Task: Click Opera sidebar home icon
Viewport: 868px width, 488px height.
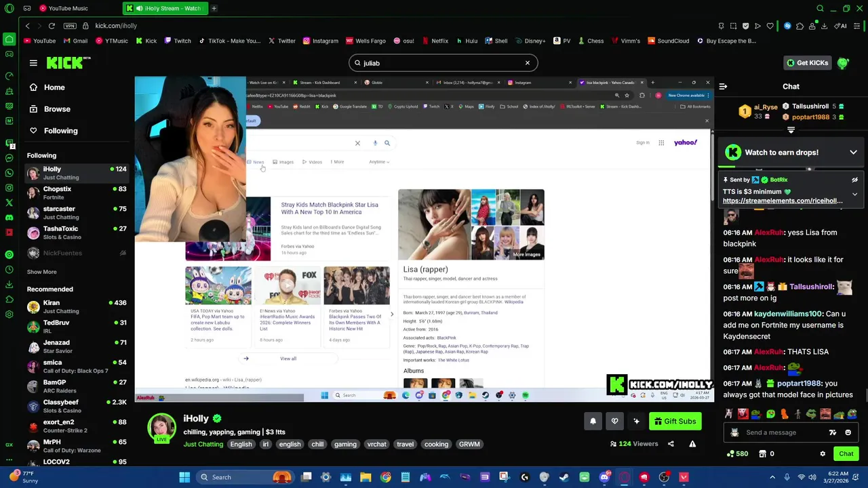Action: pos(9,39)
